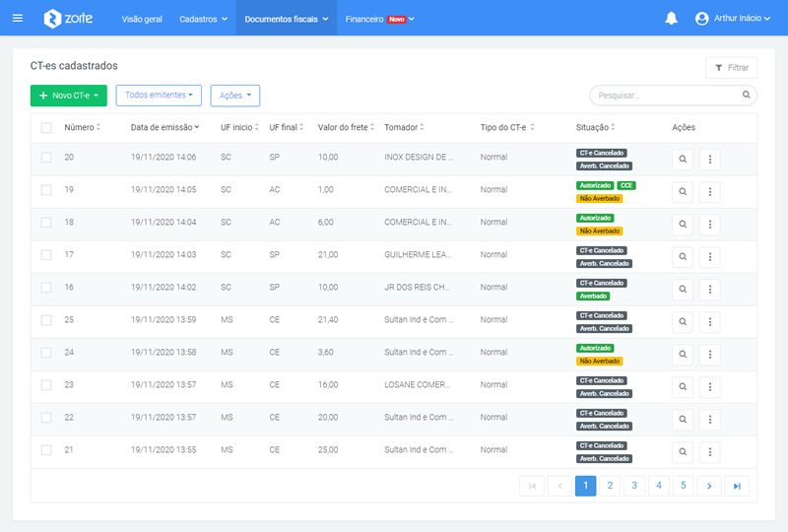Open three-dot menu for CT-e 24
788x532 pixels.
[709, 355]
